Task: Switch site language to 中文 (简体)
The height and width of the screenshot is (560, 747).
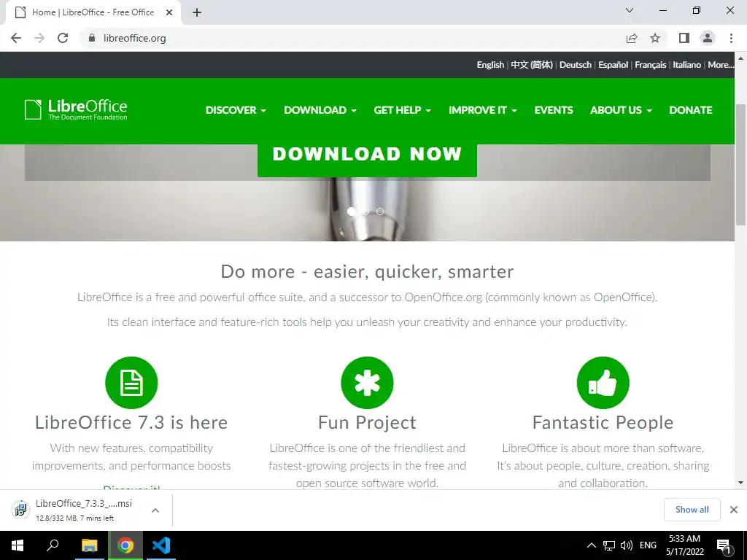Action: [532, 65]
